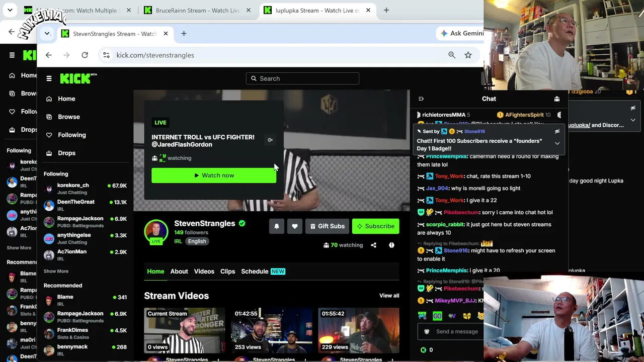Reload the StevenStrangles page
The height and width of the screenshot is (362, 644).
[x=85, y=55]
